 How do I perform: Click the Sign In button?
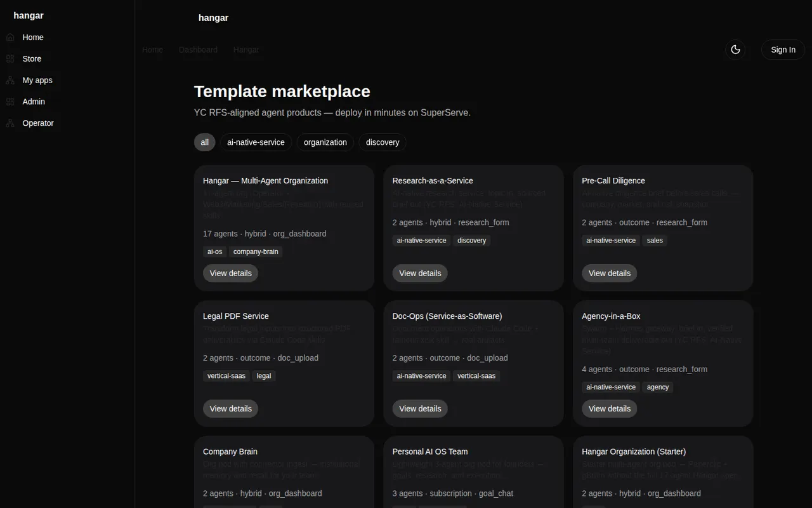tap(783, 50)
